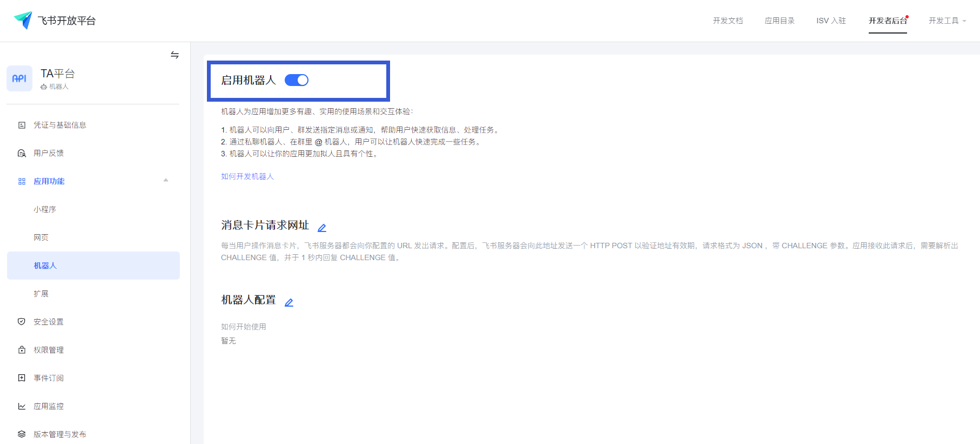The height and width of the screenshot is (444, 980).
Task: Click the TA平台 API app icon
Action: pyautogui.click(x=19, y=78)
